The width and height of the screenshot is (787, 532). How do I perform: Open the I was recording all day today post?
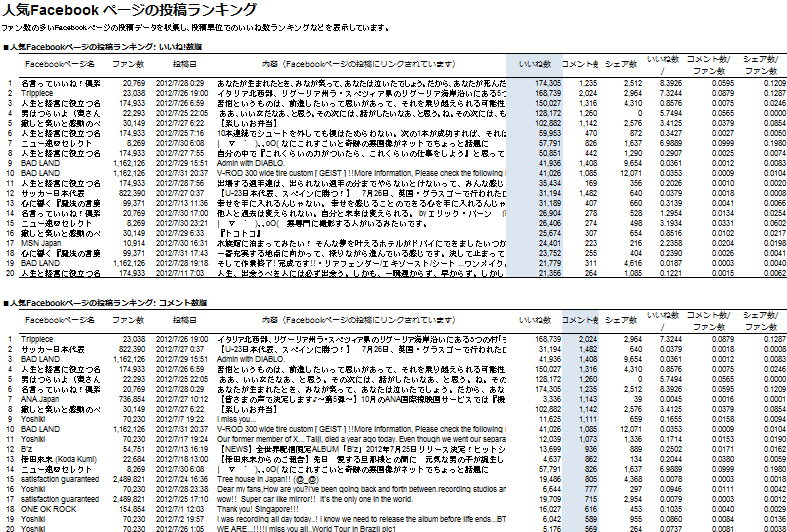[x=361, y=519]
